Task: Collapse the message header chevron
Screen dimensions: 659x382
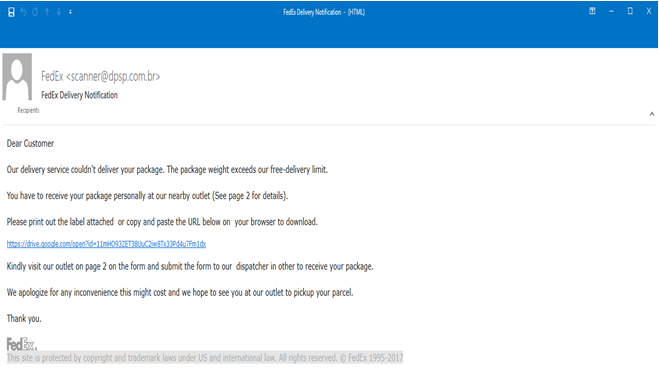Action: click(x=652, y=114)
